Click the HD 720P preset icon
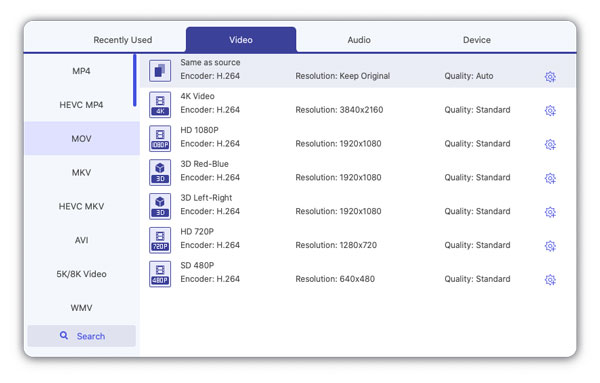 coord(160,240)
